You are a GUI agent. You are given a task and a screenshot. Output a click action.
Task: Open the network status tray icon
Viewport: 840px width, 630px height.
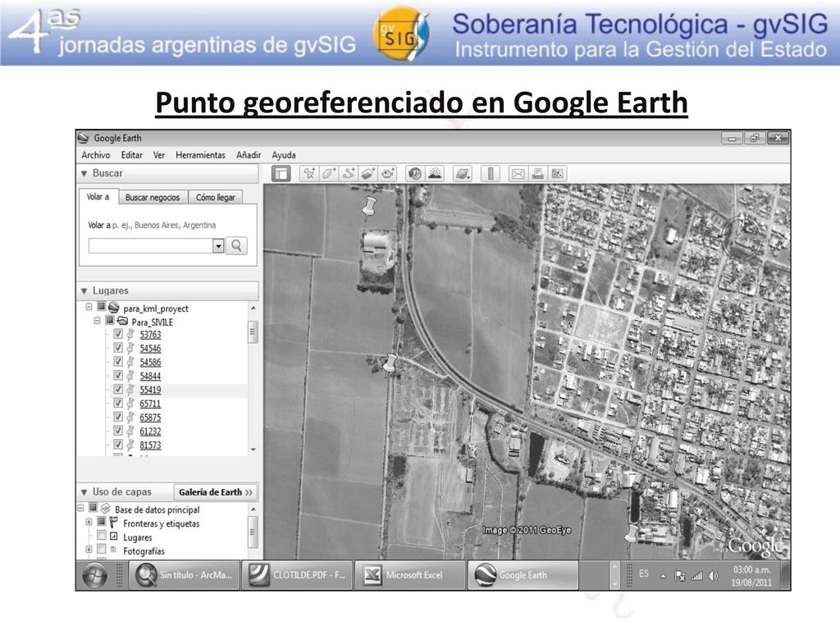coord(697,576)
